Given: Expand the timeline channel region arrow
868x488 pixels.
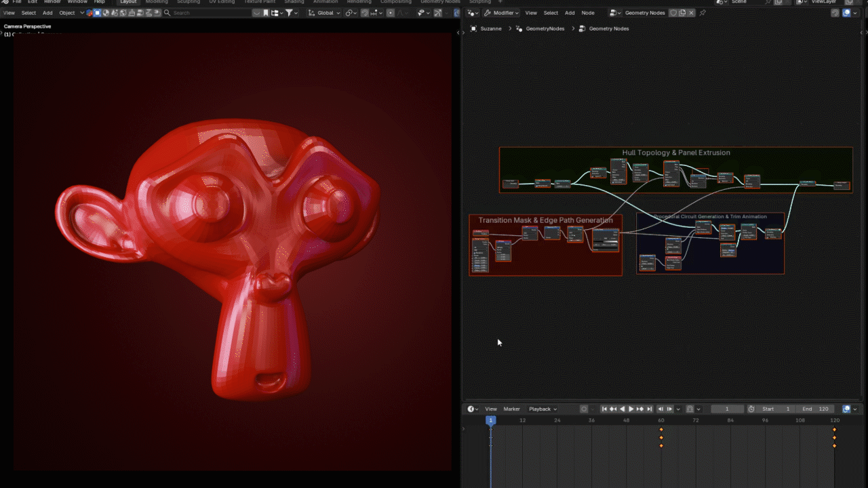Looking at the screenshot, I should [464, 429].
